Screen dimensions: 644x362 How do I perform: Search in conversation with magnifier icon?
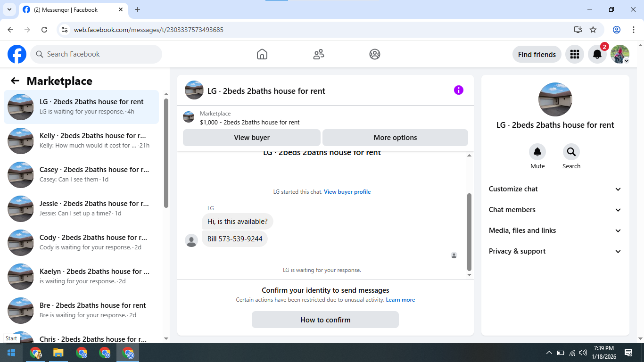click(x=571, y=152)
